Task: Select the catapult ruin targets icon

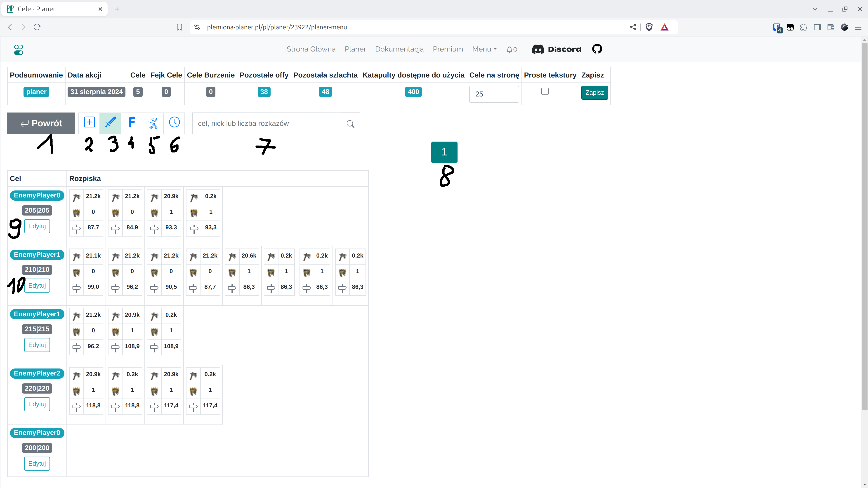Action: 153,123
